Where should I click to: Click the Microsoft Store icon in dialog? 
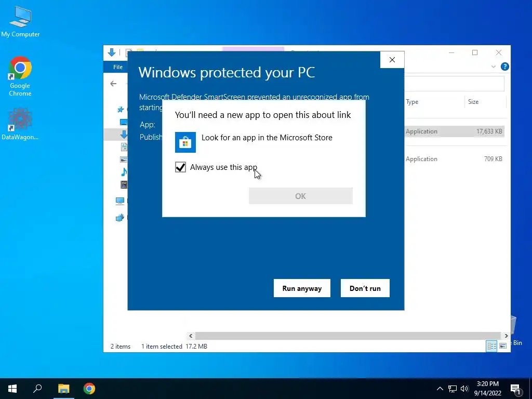185,142
